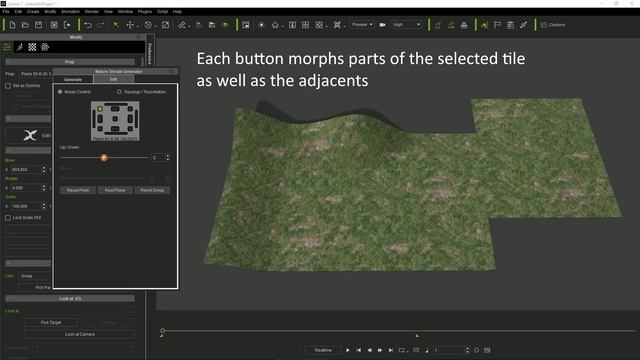Activate the Select object tool

(x=116, y=25)
